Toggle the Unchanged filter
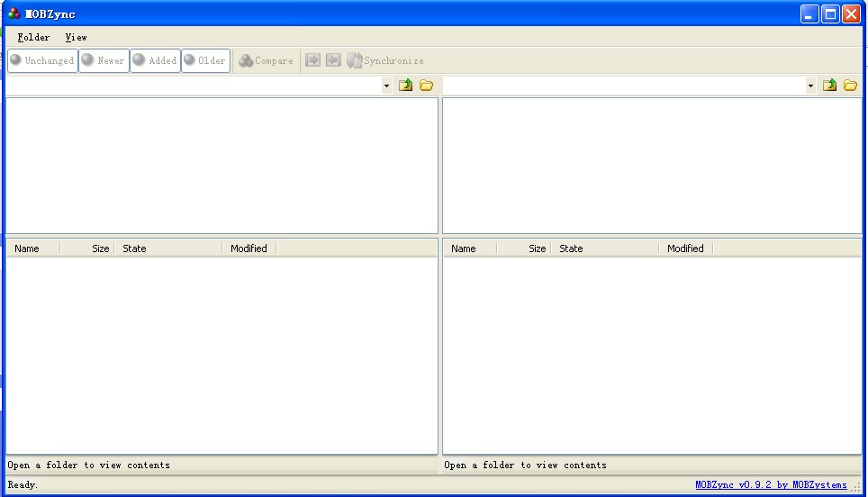868x497 pixels. coord(42,60)
